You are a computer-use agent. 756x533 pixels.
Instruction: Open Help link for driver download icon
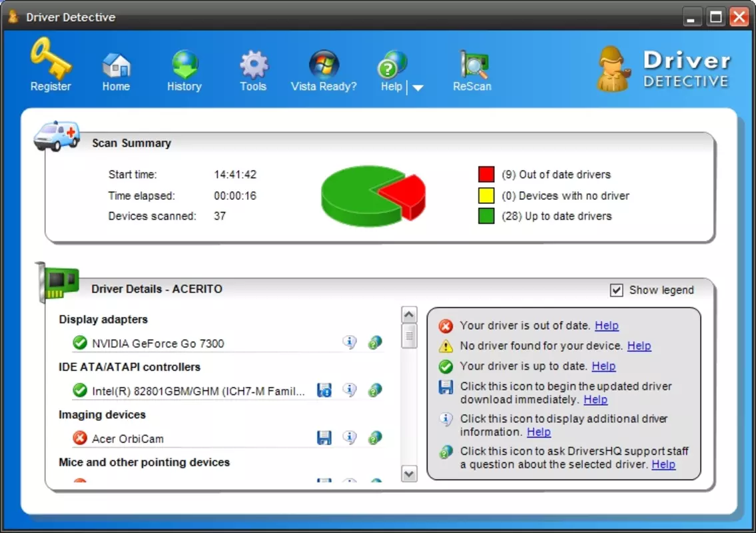point(595,399)
